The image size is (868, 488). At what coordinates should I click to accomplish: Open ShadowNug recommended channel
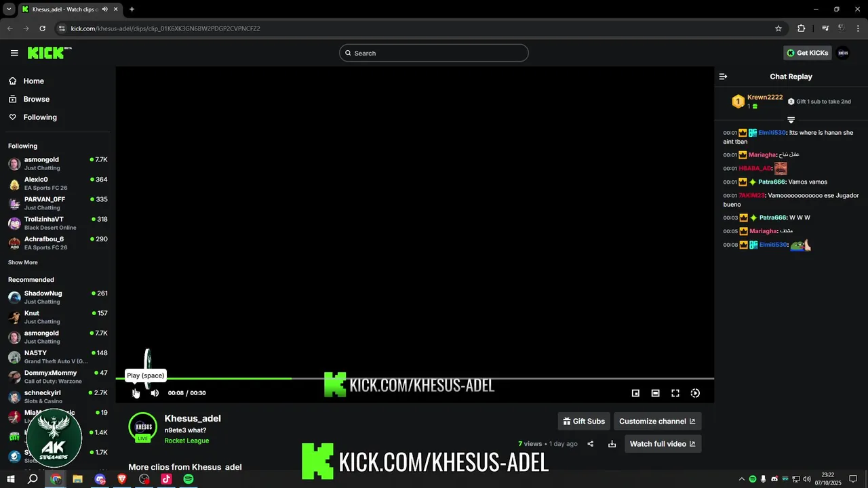click(58, 297)
